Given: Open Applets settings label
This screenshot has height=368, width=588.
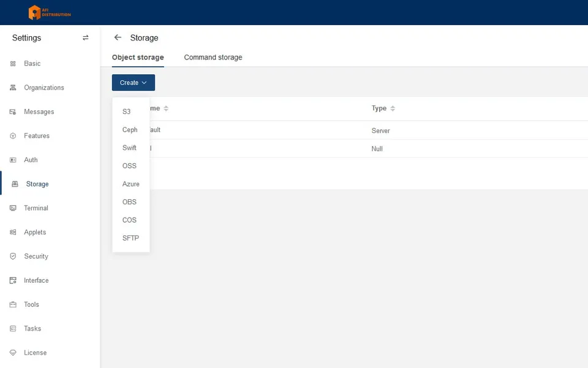Looking at the screenshot, I should pos(35,232).
